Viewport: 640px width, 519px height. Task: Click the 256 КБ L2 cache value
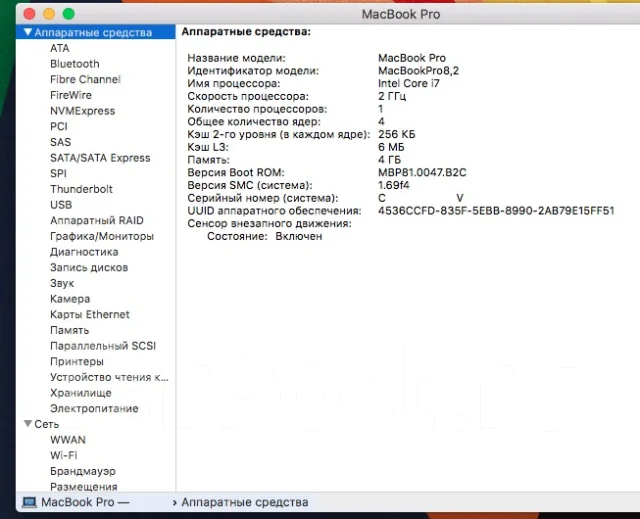tap(396, 134)
